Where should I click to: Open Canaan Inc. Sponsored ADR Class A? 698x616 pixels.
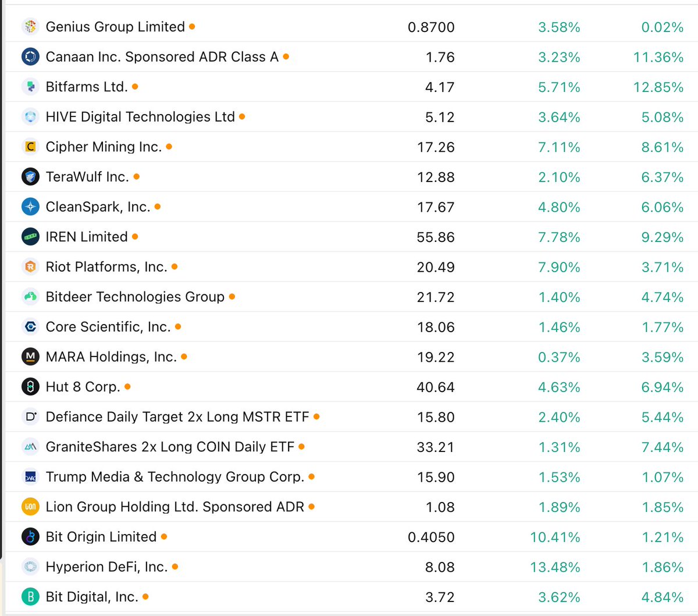tap(162, 57)
